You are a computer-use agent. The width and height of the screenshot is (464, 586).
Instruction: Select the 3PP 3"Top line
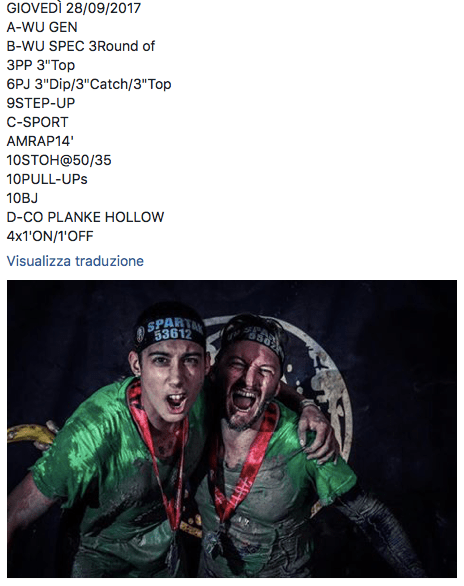point(41,65)
